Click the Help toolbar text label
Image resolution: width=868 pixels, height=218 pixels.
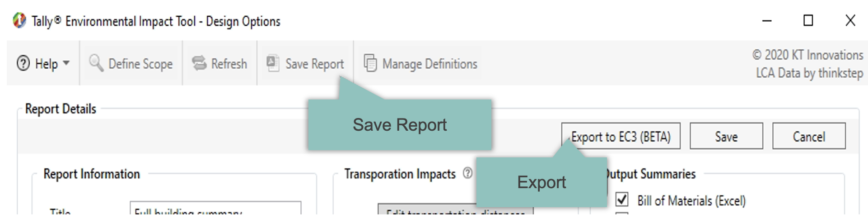(47, 64)
